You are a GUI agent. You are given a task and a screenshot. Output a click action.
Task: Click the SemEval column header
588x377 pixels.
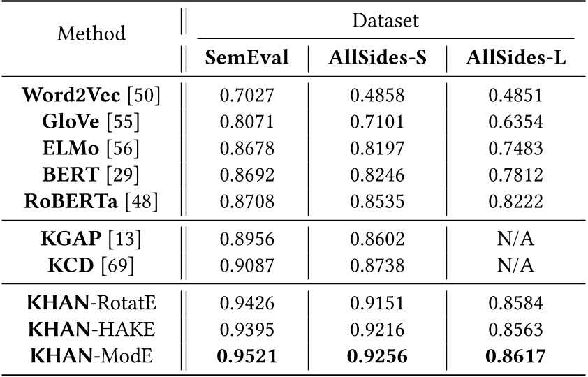247,59
